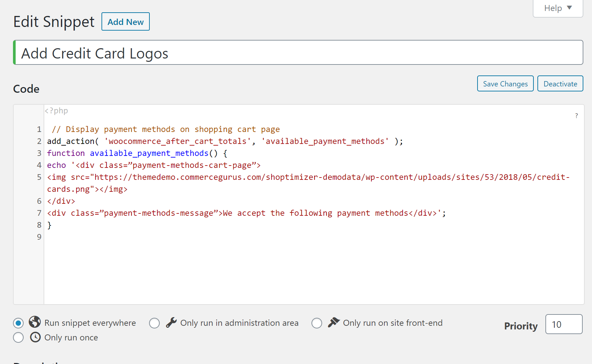Click into the Priority number field
Viewport: 592px width, 364px height.
pos(564,324)
